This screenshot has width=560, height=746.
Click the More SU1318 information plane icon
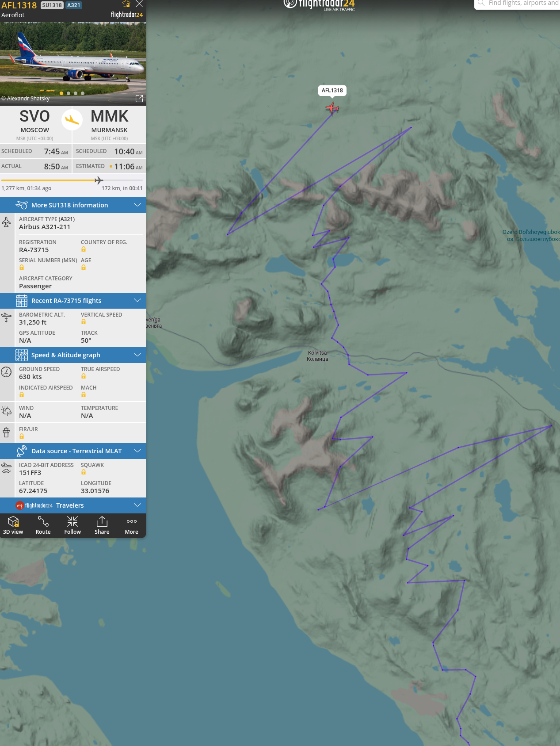pyautogui.click(x=22, y=205)
